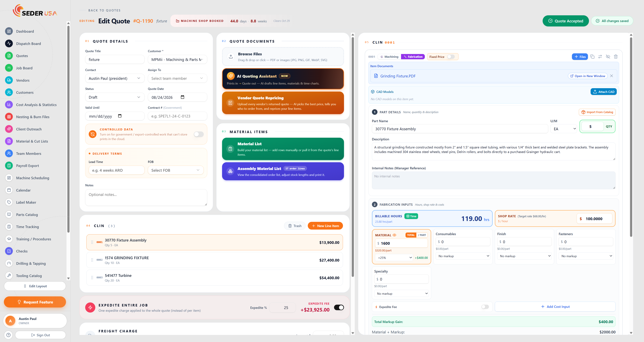Click the help question mark icon

point(8,335)
